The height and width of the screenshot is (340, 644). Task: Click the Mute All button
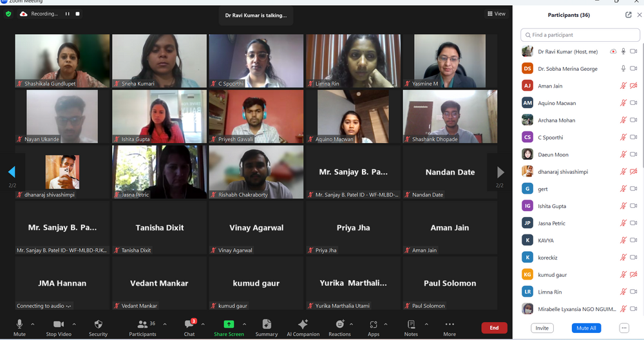(586, 328)
